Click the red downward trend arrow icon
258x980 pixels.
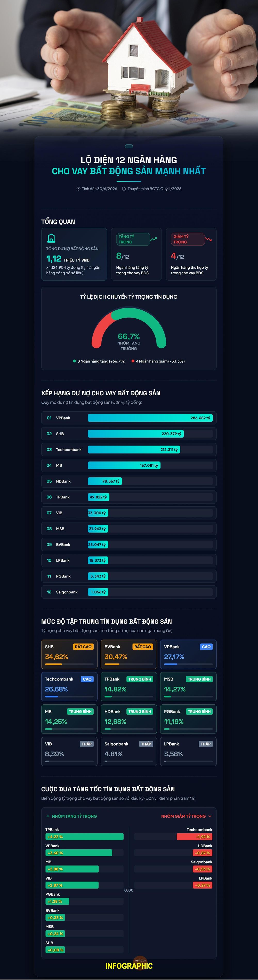(208, 239)
